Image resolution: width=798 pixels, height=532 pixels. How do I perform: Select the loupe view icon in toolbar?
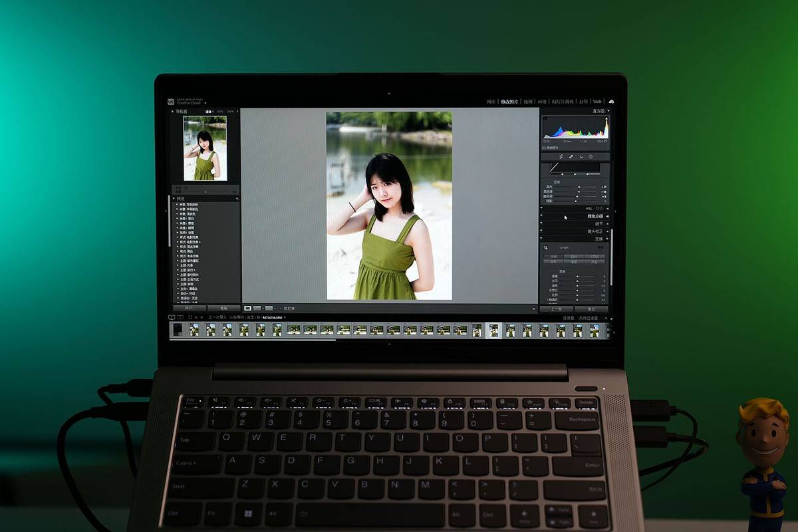247,308
